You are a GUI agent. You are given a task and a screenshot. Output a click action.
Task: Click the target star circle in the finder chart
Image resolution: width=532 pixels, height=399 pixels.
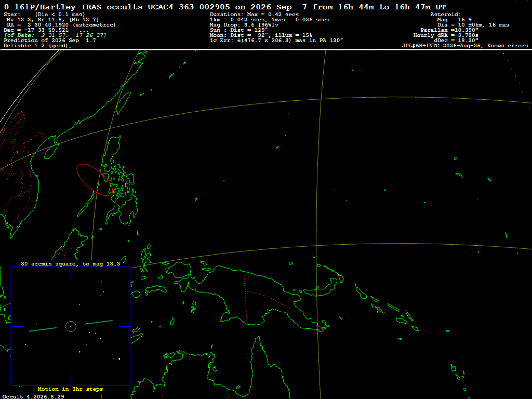(71, 326)
